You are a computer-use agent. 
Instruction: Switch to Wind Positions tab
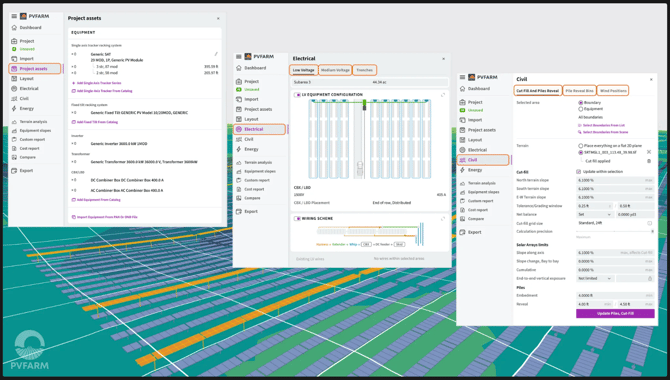(x=613, y=91)
